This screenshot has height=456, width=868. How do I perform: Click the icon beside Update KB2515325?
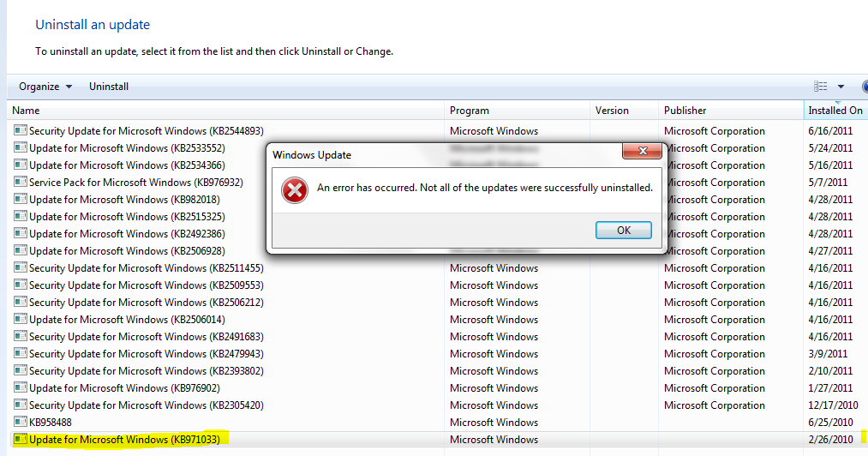click(x=20, y=217)
